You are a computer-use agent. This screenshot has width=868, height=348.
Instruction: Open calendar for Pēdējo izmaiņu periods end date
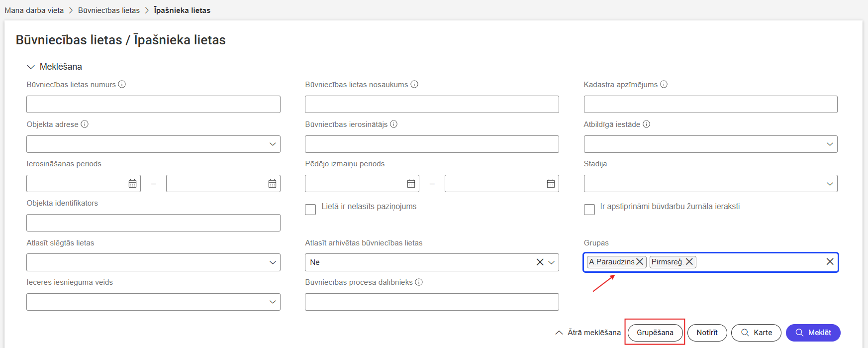(x=551, y=184)
